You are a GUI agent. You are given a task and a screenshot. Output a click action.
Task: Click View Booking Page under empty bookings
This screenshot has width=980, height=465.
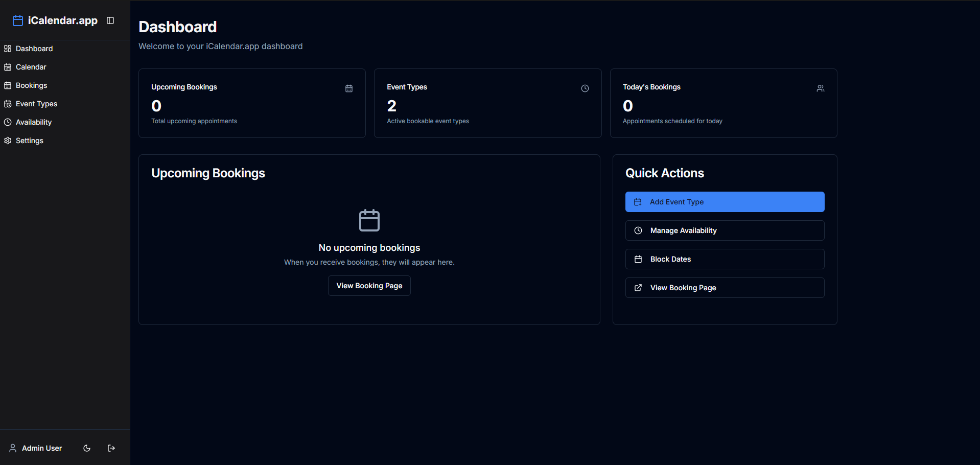(x=369, y=286)
